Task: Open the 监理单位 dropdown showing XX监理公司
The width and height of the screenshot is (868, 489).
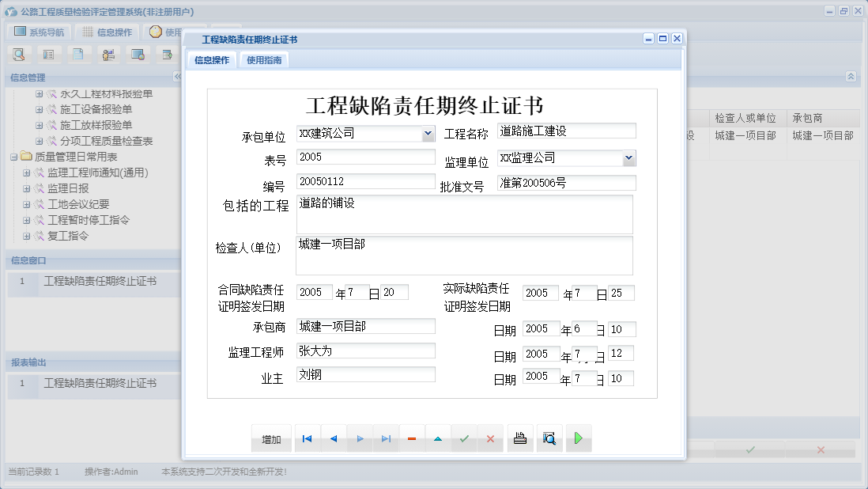Action: tap(630, 157)
